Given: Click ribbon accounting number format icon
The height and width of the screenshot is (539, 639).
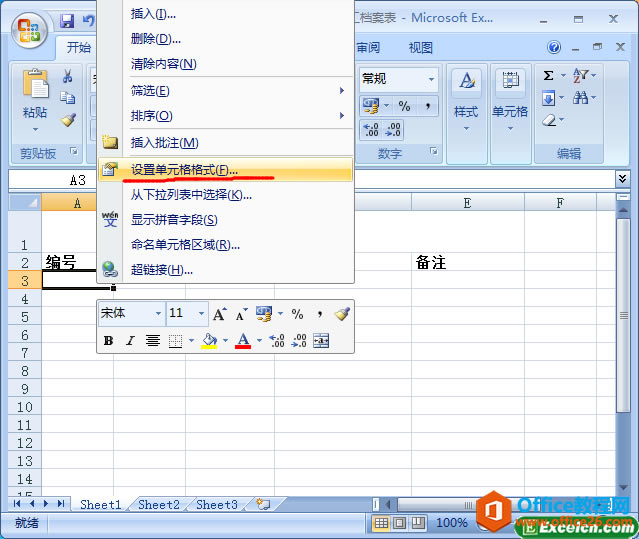Looking at the screenshot, I should [371, 106].
